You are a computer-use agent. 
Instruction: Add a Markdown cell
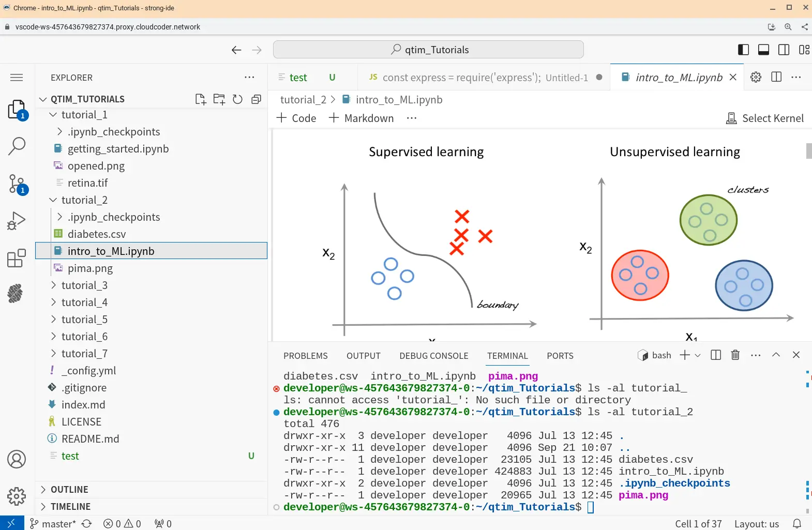361,118
